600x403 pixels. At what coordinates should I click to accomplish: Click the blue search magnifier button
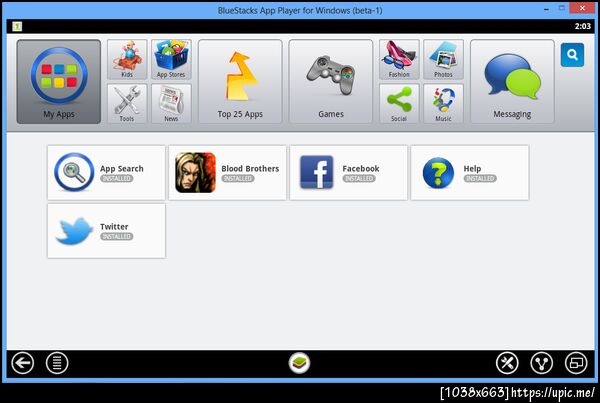coord(572,55)
